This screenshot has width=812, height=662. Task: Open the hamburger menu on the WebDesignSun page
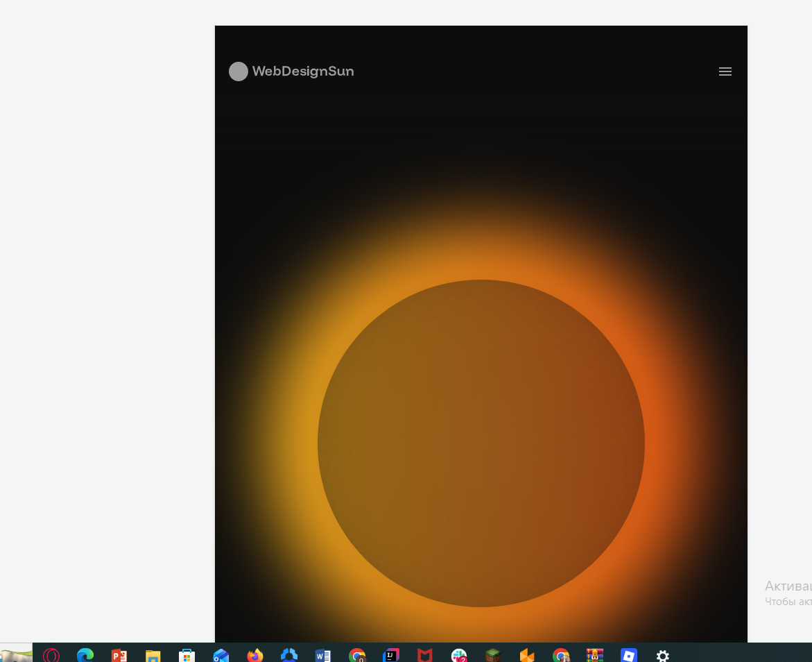[x=725, y=71]
